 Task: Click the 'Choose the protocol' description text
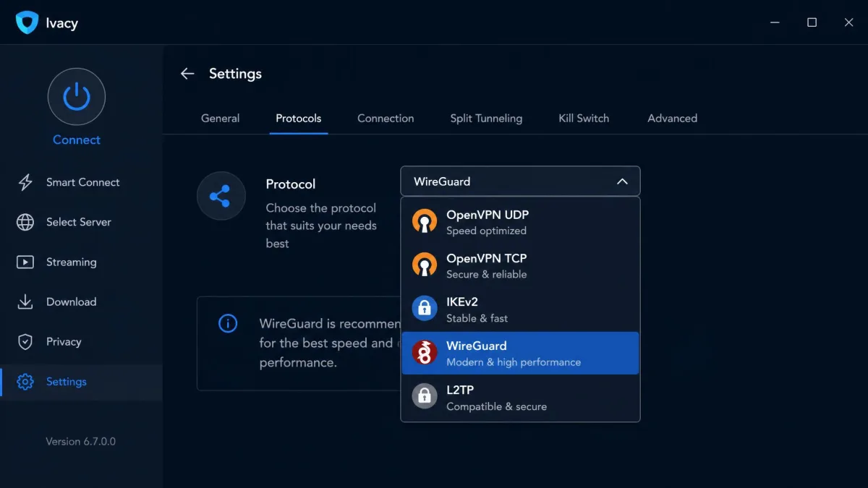(321, 226)
